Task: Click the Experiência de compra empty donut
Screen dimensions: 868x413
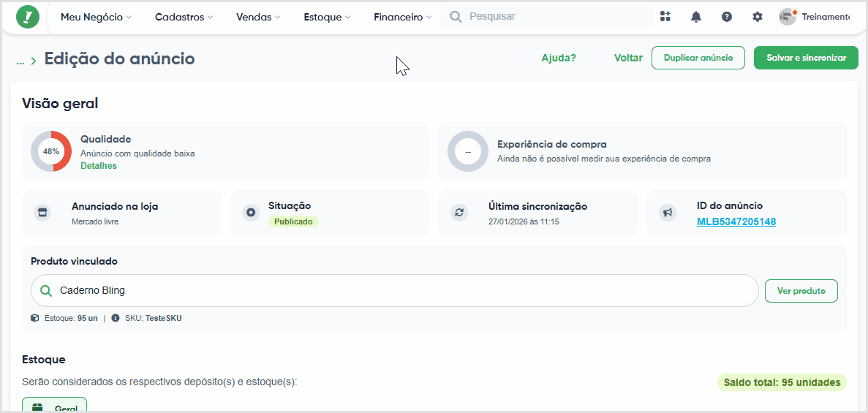Action: click(468, 151)
